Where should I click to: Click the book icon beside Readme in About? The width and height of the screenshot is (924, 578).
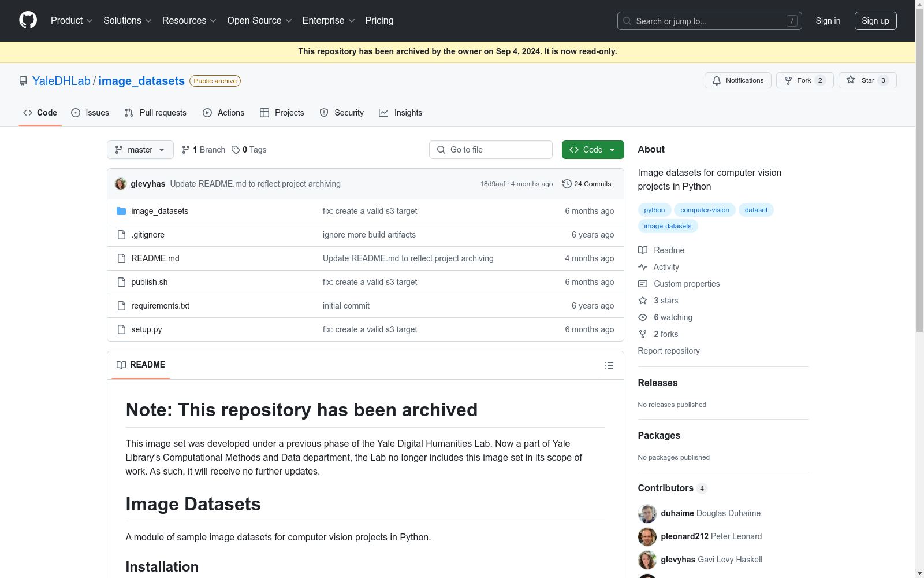click(643, 250)
